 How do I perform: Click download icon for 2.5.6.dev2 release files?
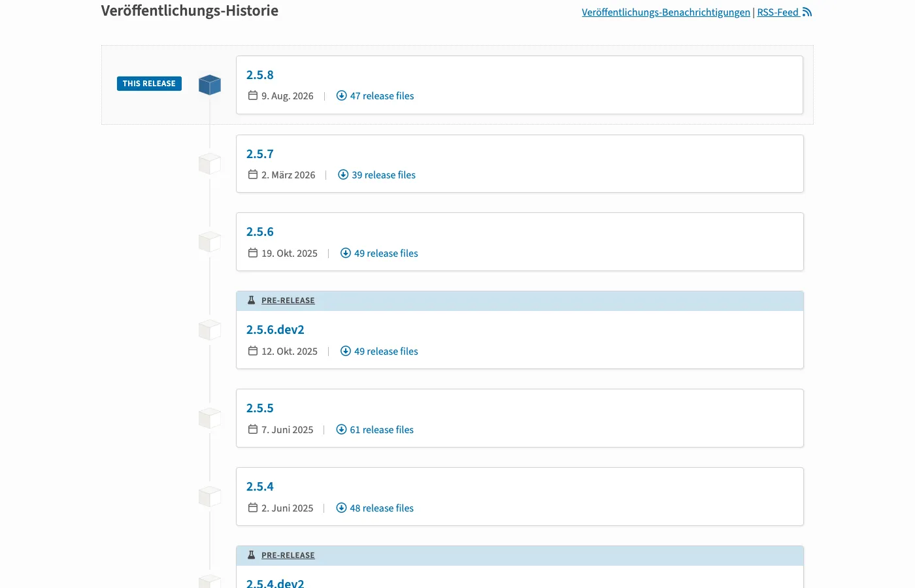(x=346, y=351)
